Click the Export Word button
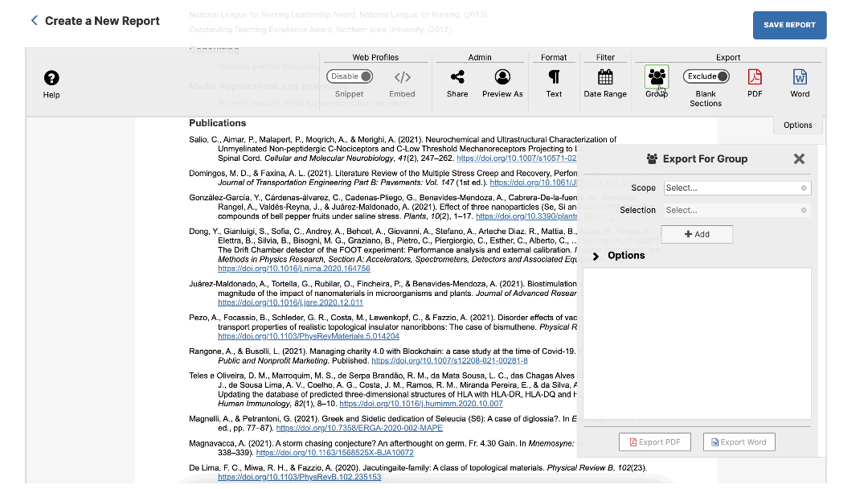868x489 pixels. point(739,442)
